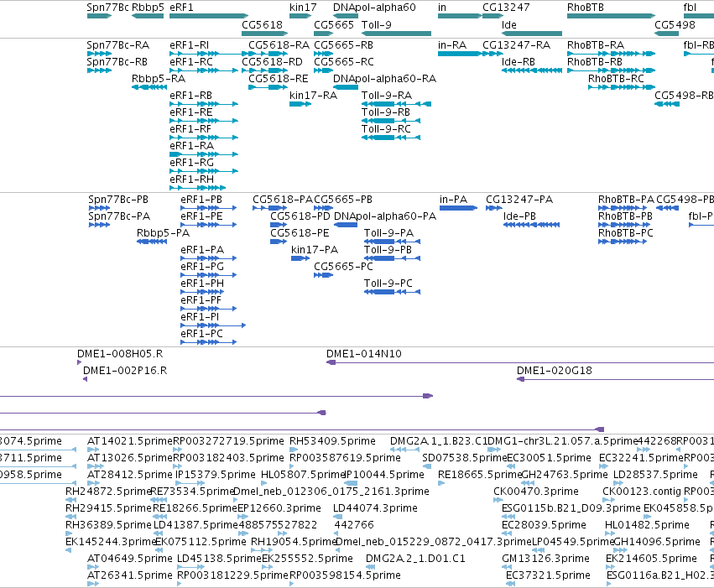
Task: Click protein RhoBTB-PC
Action: coord(626,232)
